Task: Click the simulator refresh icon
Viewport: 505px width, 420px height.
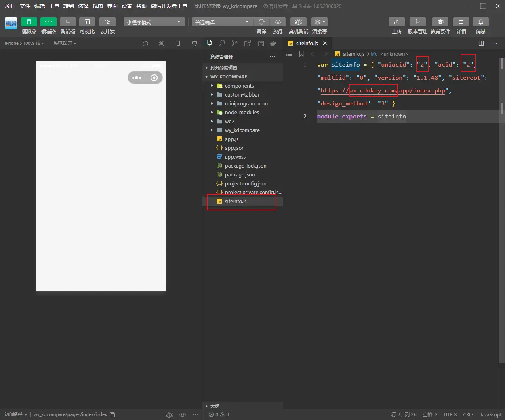Action: pos(145,44)
